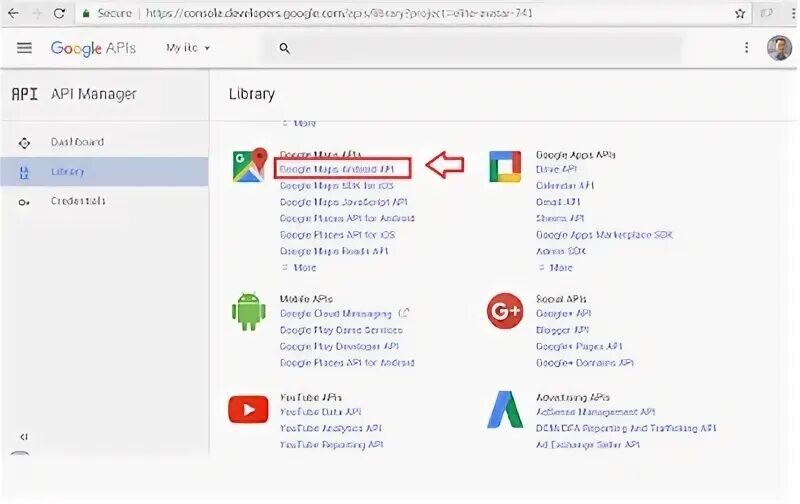Open the browser three-dot menu
800x504 pixels.
pos(793,13)
